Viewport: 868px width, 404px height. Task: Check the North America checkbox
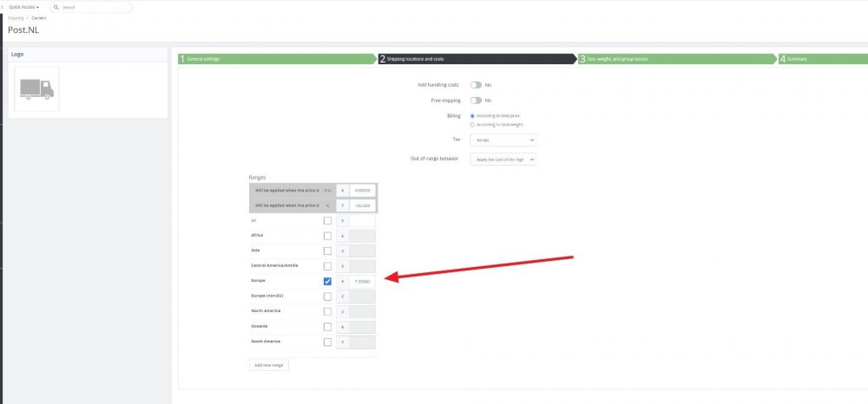[328, 312]
